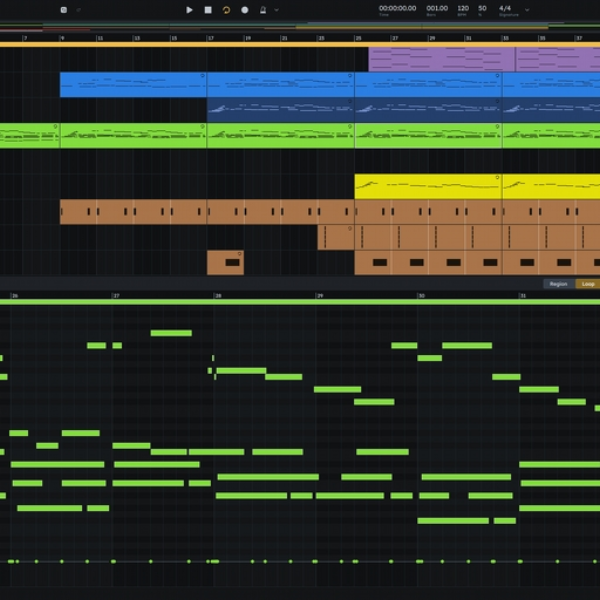Arm recording with the round Record button
The width and height of the screenshot is (600, 600).
click(245, 10)
